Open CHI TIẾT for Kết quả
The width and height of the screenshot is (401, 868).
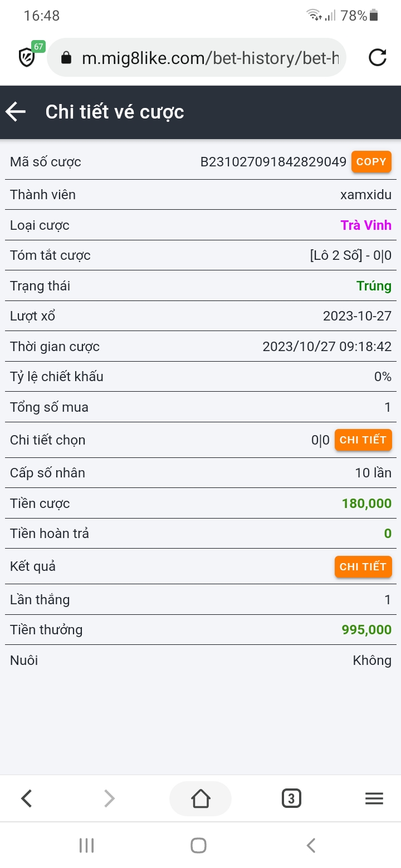[363, 567]
